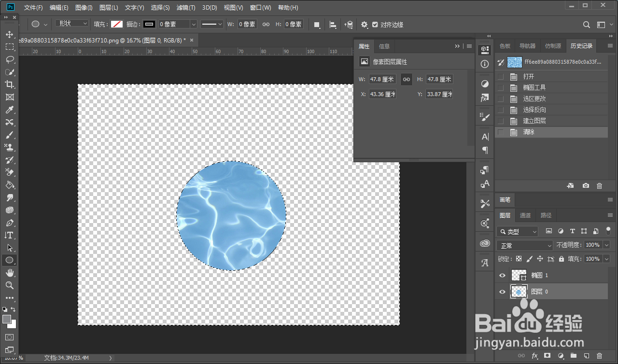Screen dimensions: 618x364
Task: Open path arrangement icon in options bar
Action: coord(349,25)
